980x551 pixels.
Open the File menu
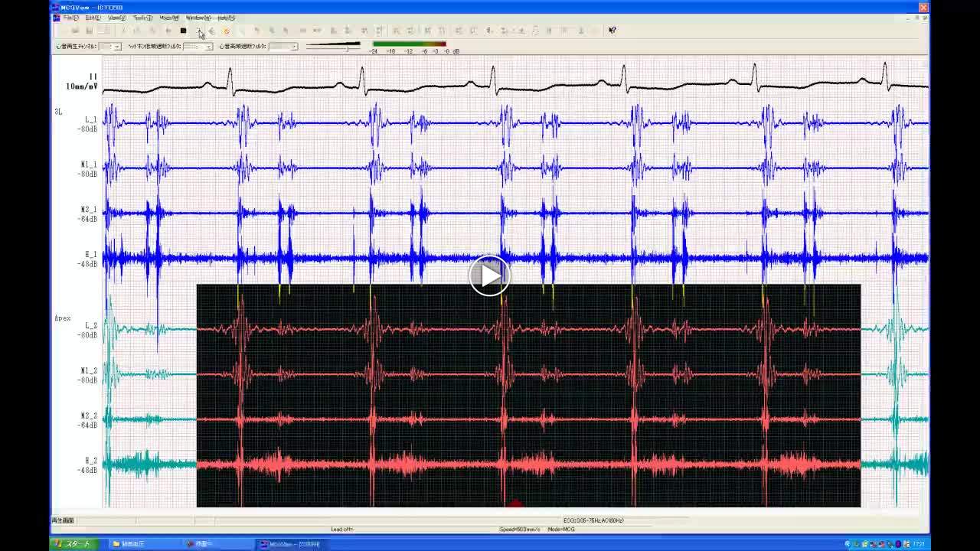(70, 18)
